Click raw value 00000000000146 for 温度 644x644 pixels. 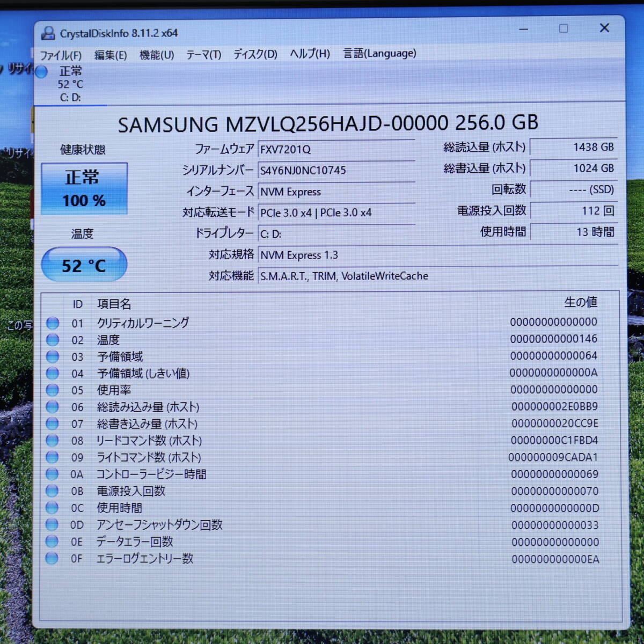coord(553,339)
